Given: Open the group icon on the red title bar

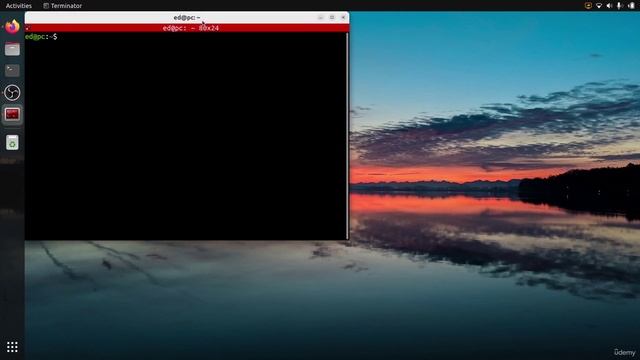Looking at the screenshot, I should [x=27, y=28].
